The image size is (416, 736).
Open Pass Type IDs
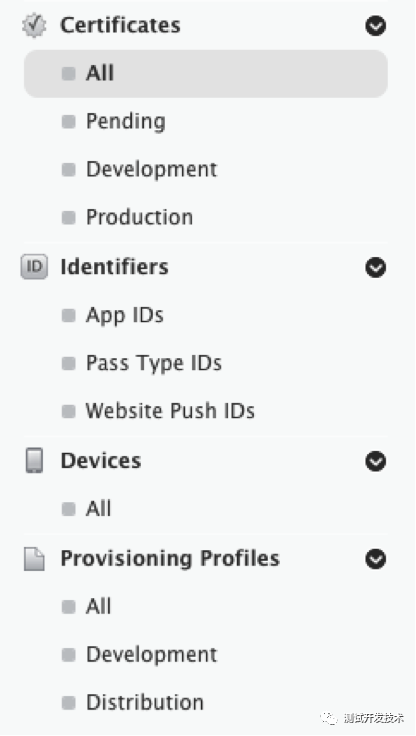pos(154,364)
